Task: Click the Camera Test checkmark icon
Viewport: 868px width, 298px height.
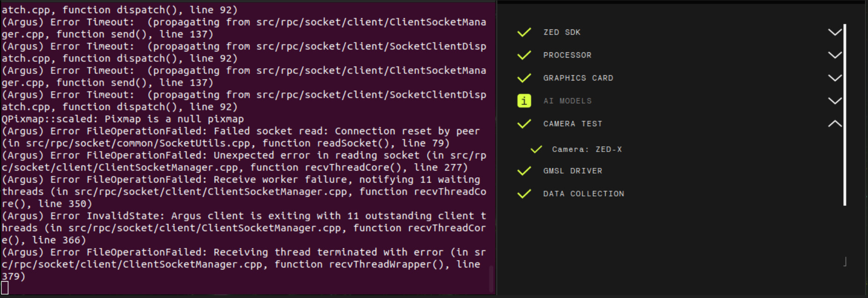Action: [x=524, y=124]
